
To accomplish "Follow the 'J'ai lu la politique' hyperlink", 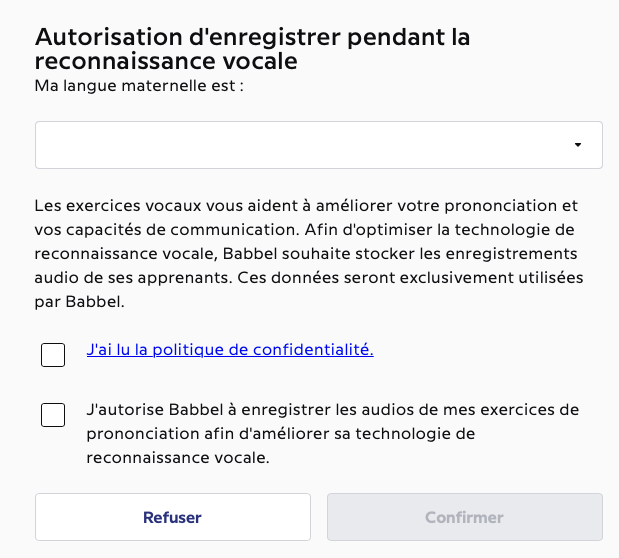I will [x=230, y=350].
